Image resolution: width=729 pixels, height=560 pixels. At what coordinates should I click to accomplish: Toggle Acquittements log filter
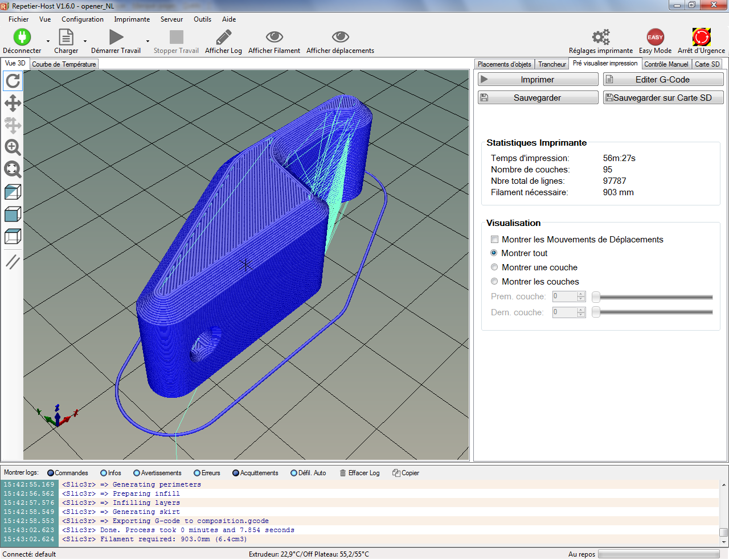255,473
